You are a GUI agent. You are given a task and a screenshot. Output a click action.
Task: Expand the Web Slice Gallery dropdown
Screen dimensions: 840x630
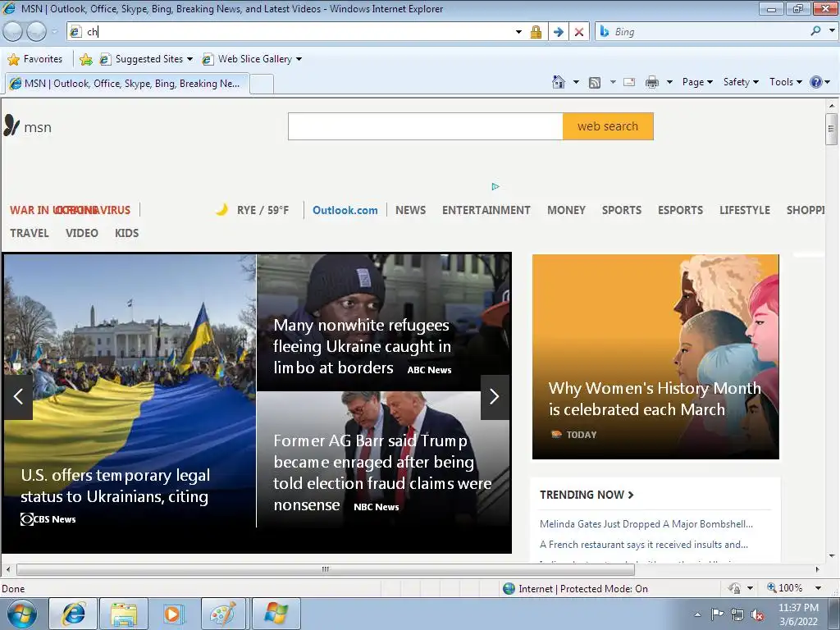299,59
